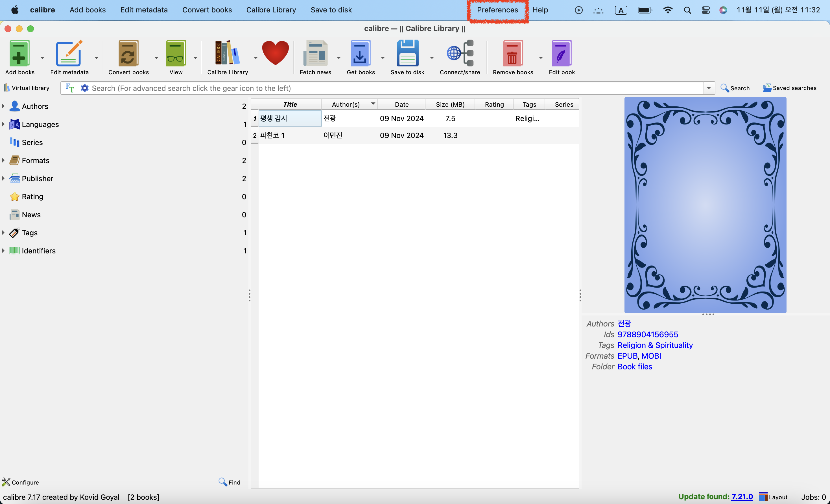Open the author link 전광 in details
The image size is (830, 504).
pos(624,324)
